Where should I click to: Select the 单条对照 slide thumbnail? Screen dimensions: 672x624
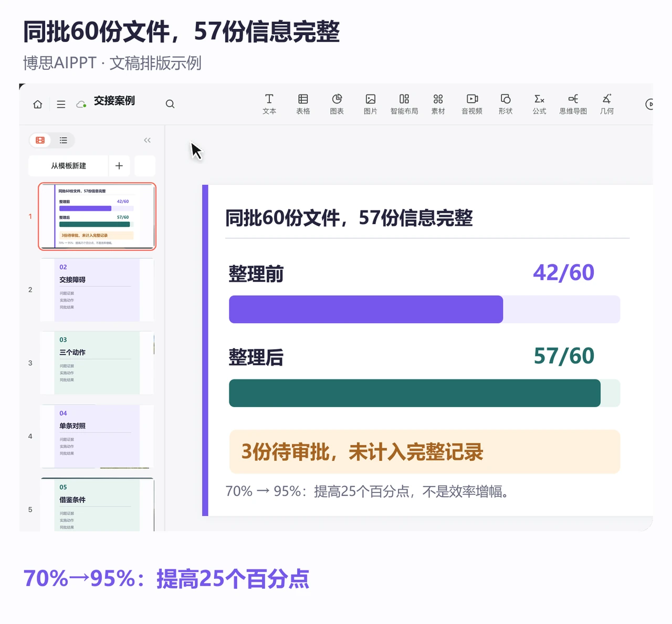[x=97, y=436]
